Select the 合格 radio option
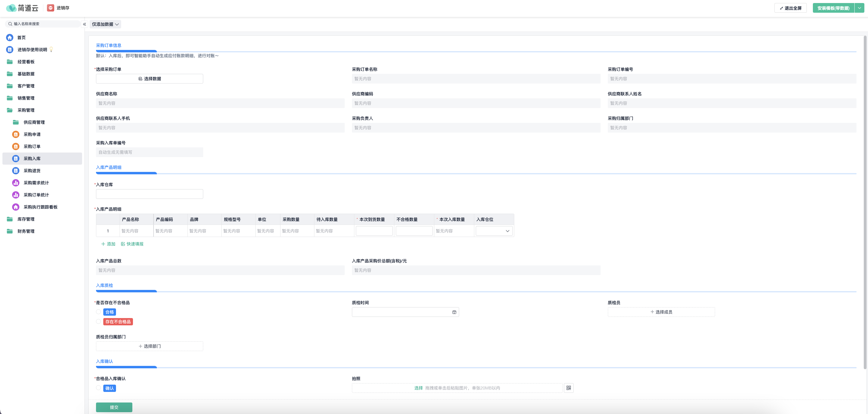 click(x=98, y=312)
